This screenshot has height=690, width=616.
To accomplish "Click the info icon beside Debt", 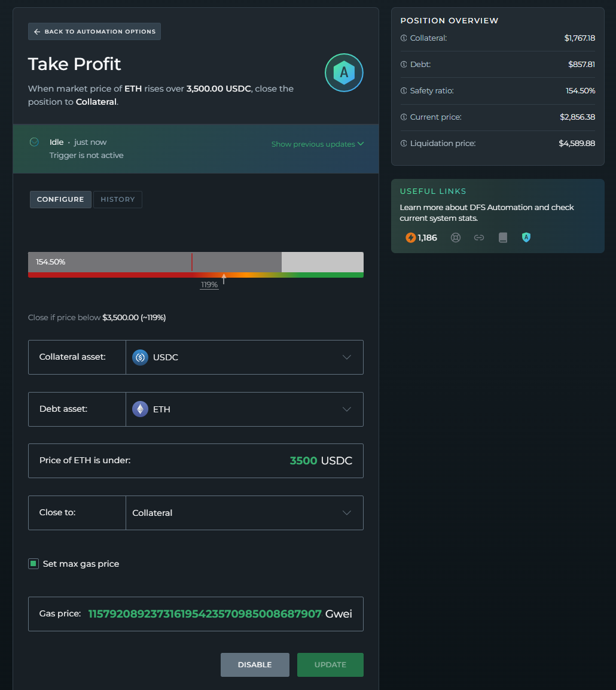I will pyautogui.click(x=404, y=65).
